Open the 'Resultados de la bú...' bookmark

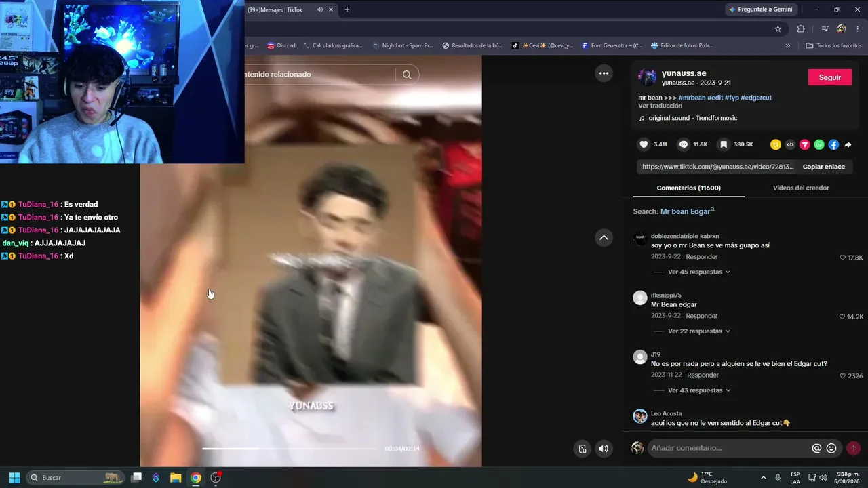[x=473, y=45]
